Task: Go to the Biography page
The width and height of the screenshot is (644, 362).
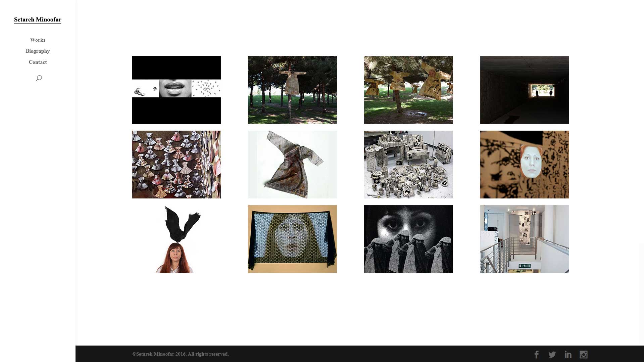Action: pyautogui.click(x=38, y=51)
